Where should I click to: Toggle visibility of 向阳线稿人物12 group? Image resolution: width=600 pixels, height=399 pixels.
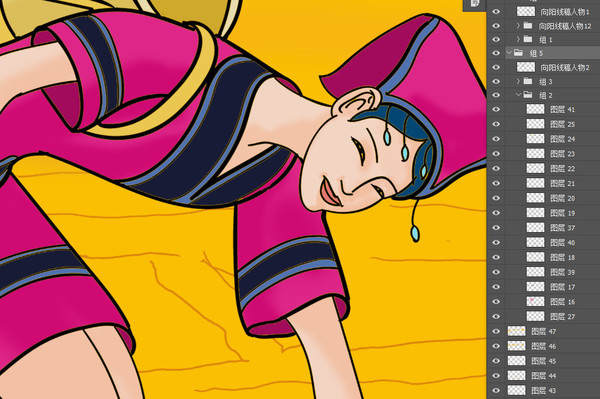click(496, 26)
